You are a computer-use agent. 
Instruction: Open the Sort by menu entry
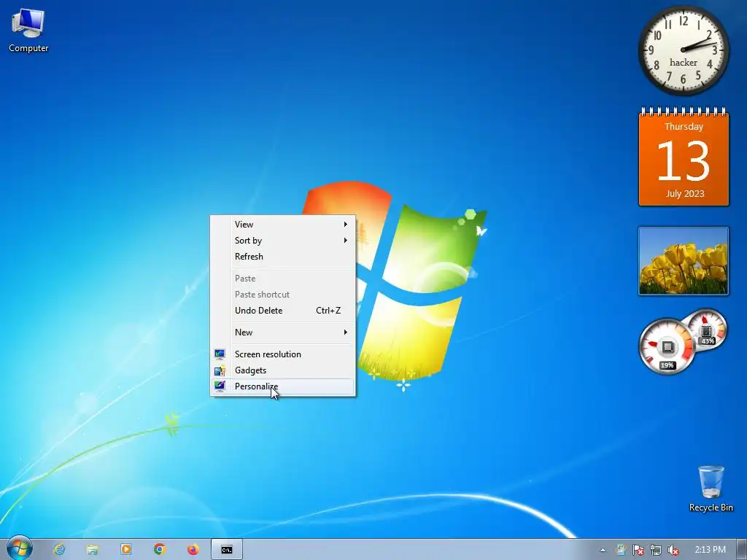[x=283, y=241]
